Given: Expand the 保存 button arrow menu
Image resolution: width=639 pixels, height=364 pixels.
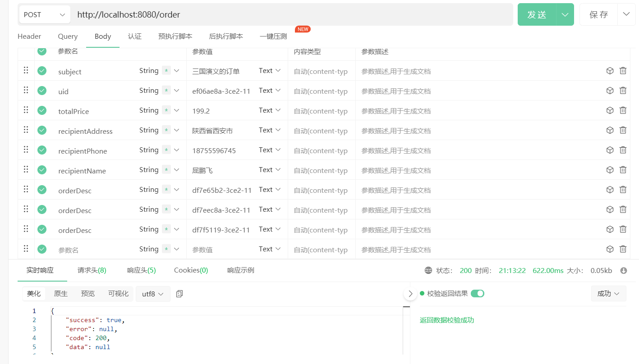Looking at the screenshot, I should coord(626,14).
